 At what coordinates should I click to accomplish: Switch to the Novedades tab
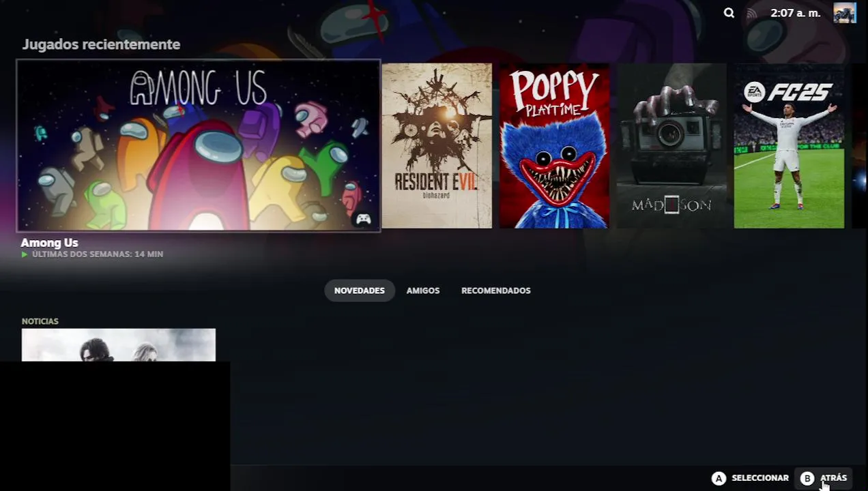[360, 291]
